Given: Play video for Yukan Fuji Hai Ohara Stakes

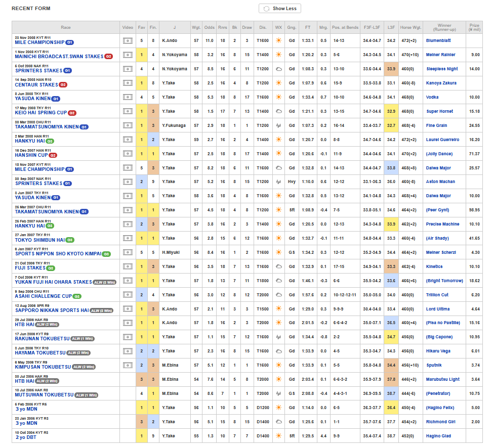Looking at the screenshot, I should click(x=128, y=281).
